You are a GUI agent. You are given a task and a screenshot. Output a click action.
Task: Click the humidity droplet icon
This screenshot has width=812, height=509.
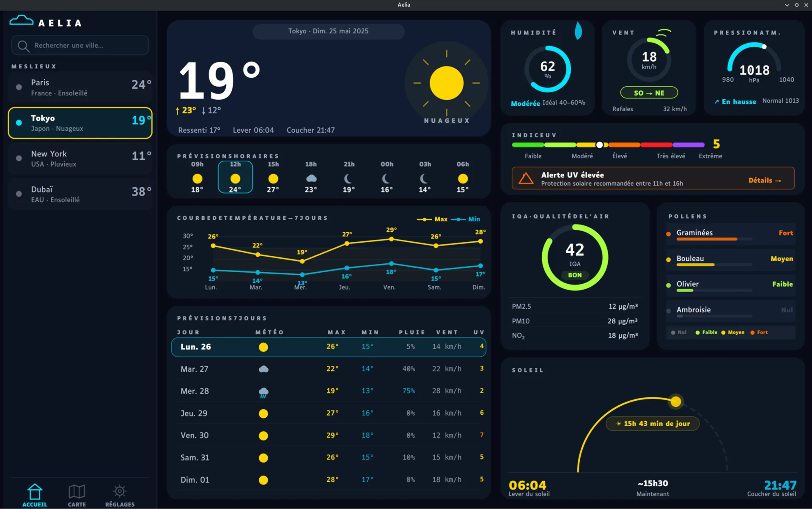coord(578,31)
